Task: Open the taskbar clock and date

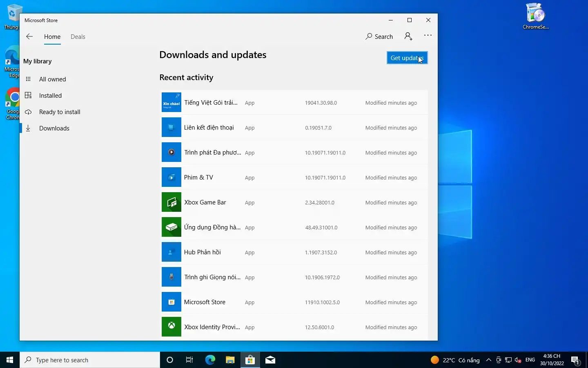Action: [x=552, y=360]
